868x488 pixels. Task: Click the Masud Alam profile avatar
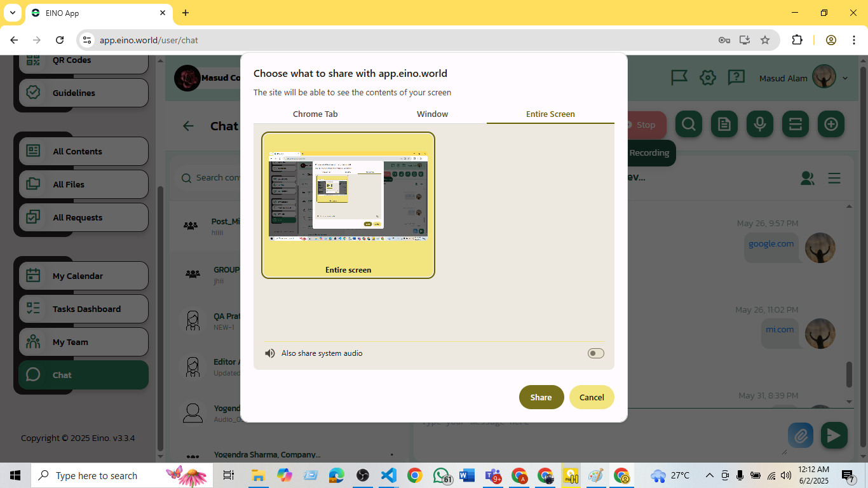click(824, 77)
